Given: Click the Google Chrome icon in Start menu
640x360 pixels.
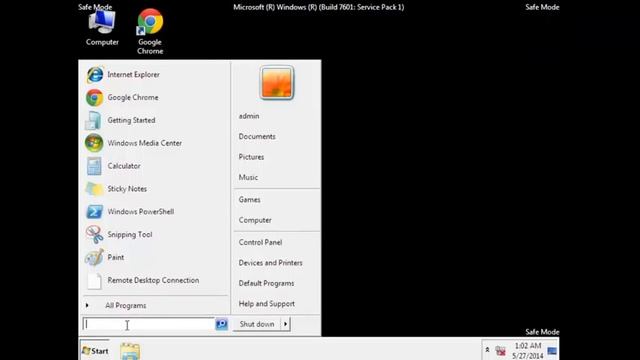Looking at the screenshot, I should [94, 98].
